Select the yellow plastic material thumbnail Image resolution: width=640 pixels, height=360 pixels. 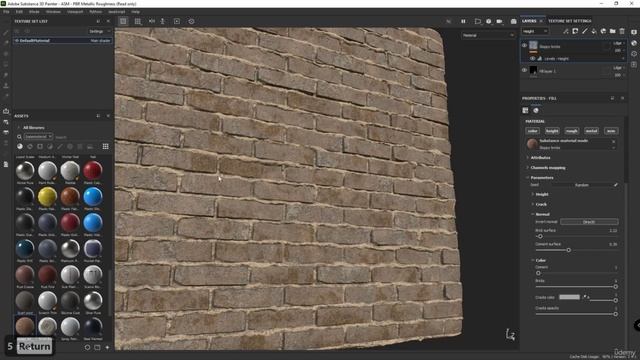(47, 197)
